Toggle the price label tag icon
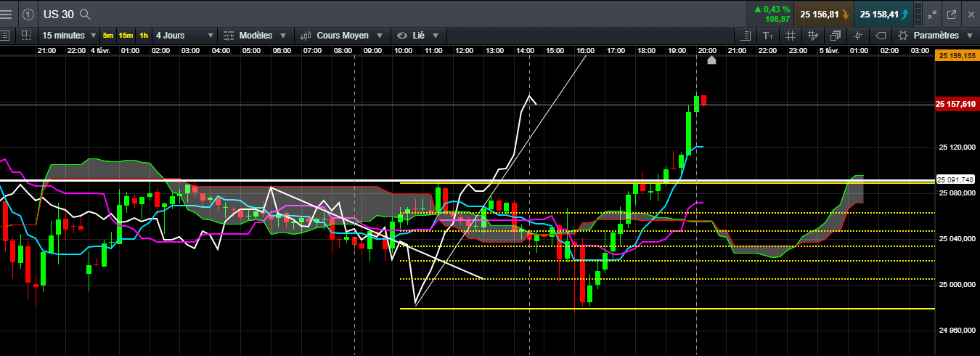Image resolution: width=980 pixels, height=356 pixels. (x=881, y=36)
